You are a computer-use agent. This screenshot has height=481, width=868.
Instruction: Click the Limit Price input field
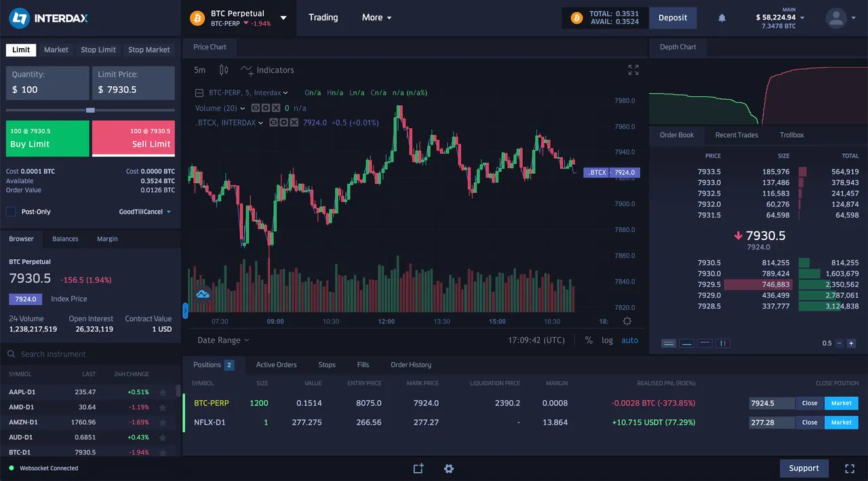134,83
